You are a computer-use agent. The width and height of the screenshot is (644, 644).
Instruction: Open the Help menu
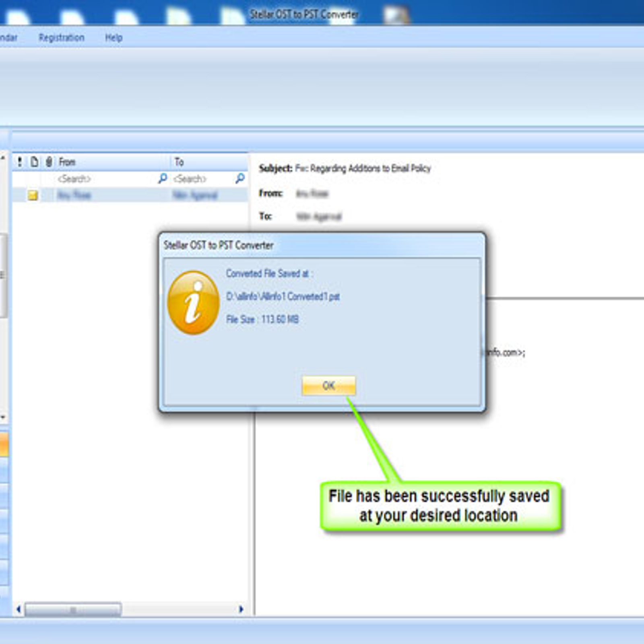[114, 37]
